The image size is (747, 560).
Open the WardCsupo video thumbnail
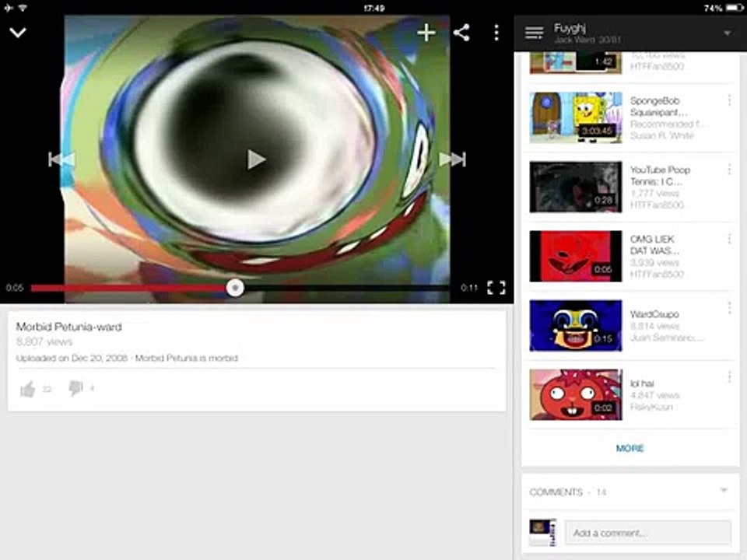pyautogui.click(x=576, y=325)
